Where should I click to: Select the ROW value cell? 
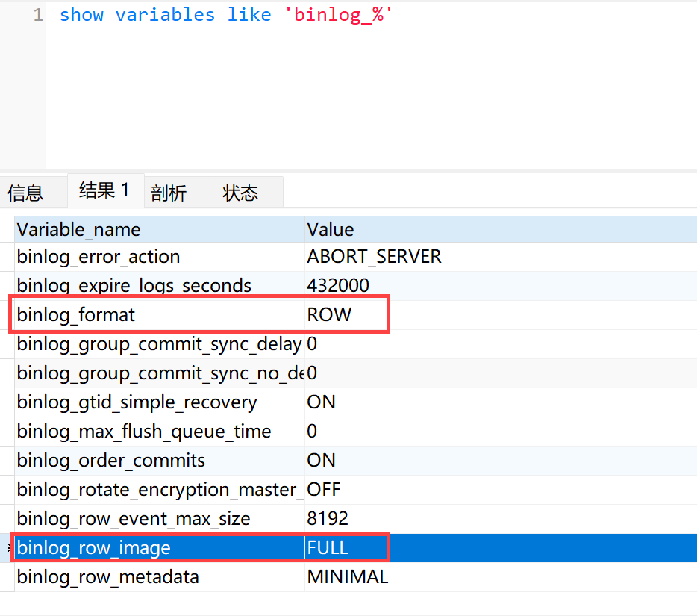coord(501,315)
